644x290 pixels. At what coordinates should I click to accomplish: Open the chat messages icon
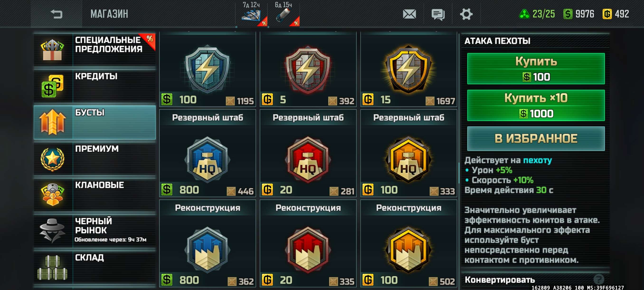click(x=438, y=14)
